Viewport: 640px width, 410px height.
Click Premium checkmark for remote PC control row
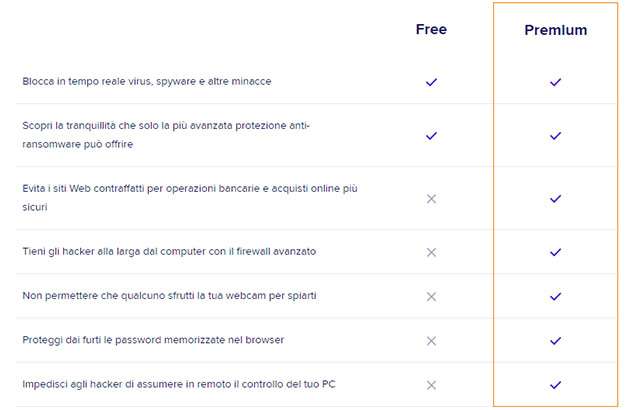(x=556, y=385)
